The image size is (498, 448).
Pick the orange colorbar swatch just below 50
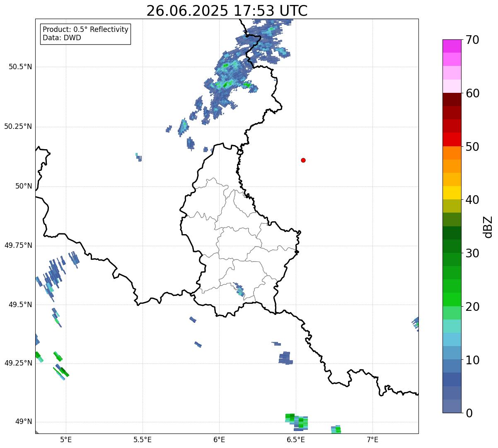pos(452,153)
